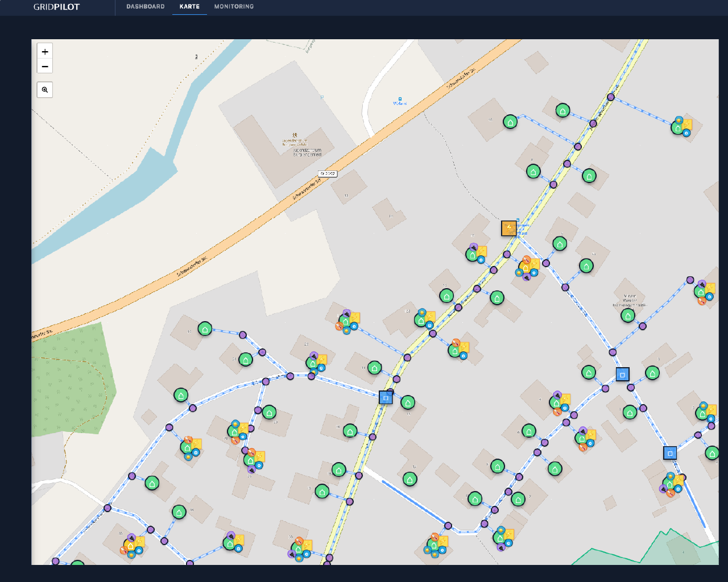728x582 pixels.
Task: Select green house node left of transformer station
Action: click(472, 255)
